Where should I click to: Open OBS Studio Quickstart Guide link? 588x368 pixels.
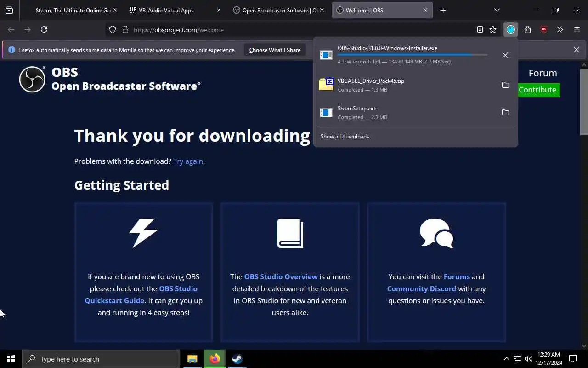tap(141, 294)
